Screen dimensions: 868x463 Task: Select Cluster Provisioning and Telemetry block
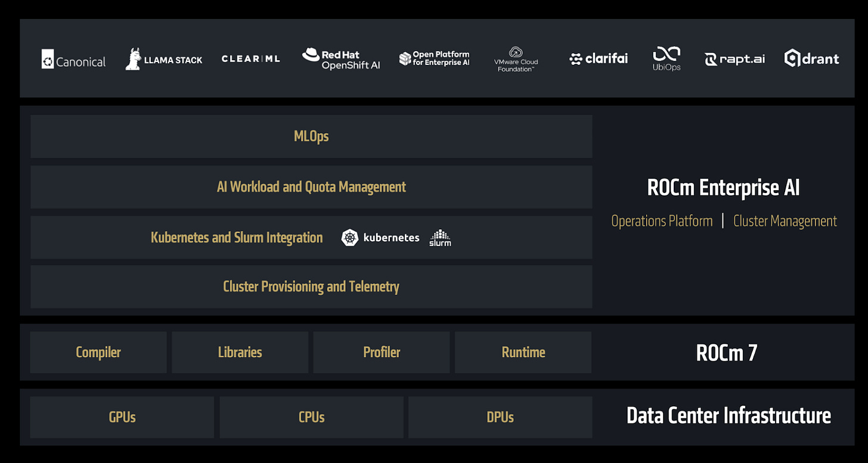coord(311,287)
